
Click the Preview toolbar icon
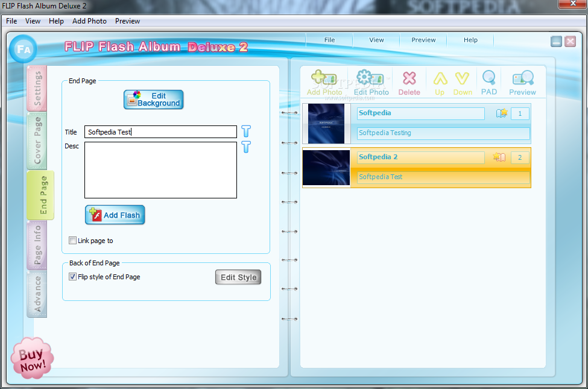point(522,83)
